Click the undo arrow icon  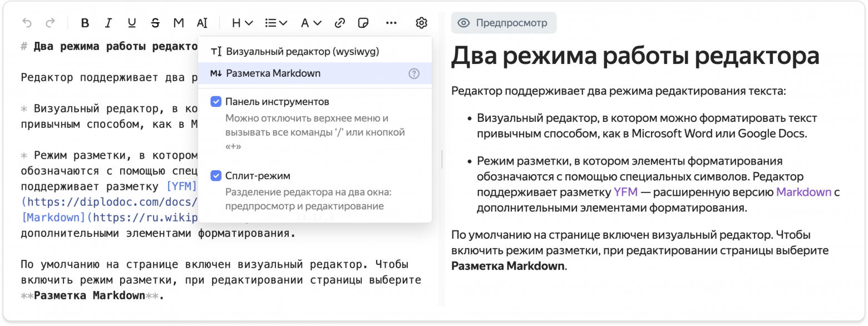(x=28, y=23)
